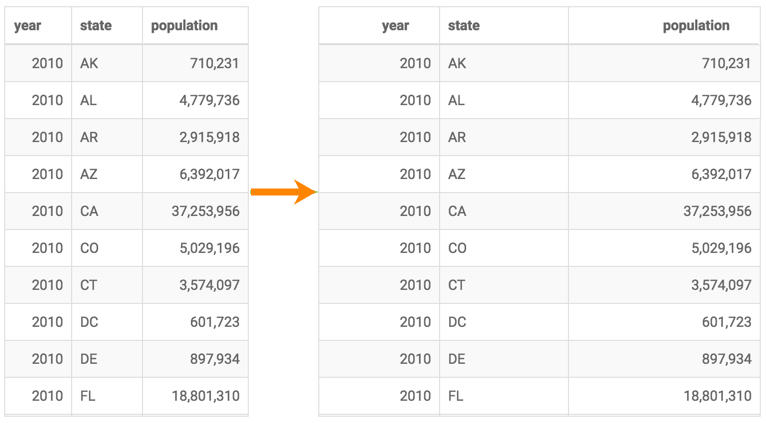
Task: Select CO state cell in right table
Action: tap(457, 248)
